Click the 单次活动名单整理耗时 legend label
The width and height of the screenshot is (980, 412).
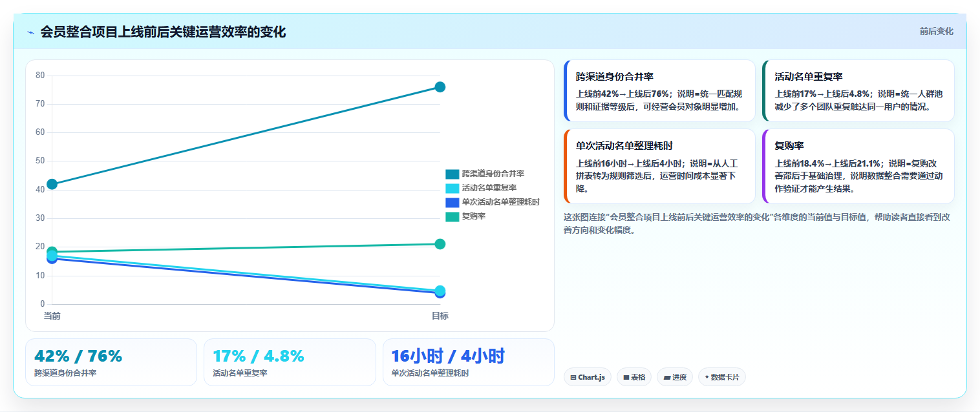tap(500, 202)
